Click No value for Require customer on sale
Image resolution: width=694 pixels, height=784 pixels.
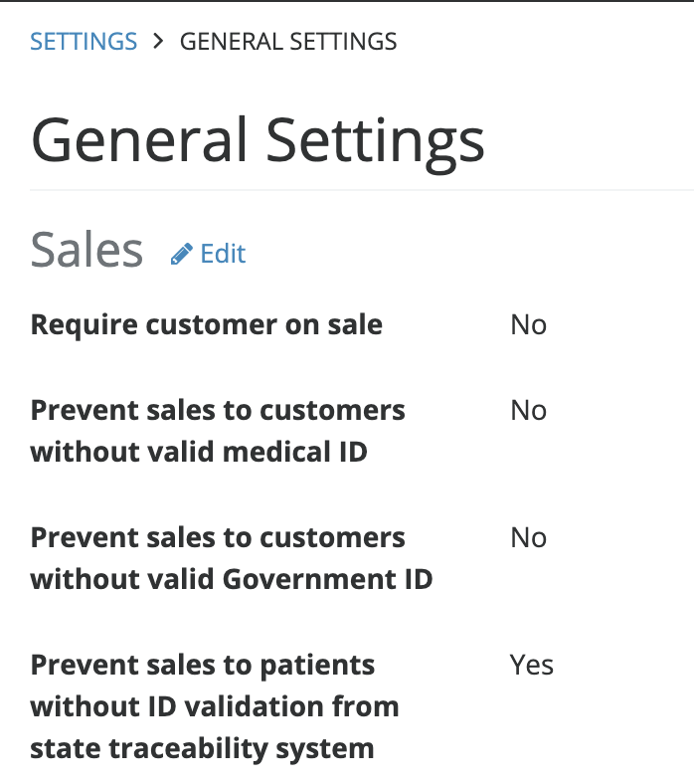click(x=528, y=324)
